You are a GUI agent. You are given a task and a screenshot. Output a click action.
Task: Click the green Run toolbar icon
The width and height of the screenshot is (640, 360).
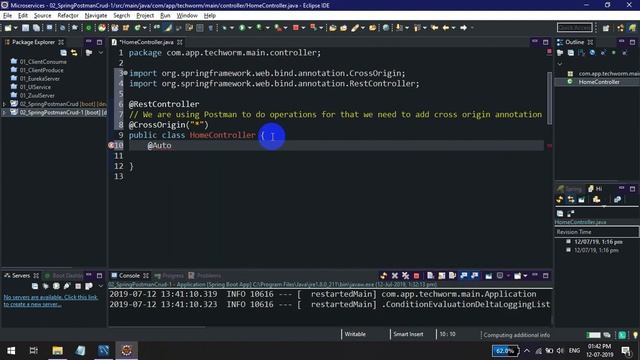point(242,28)
